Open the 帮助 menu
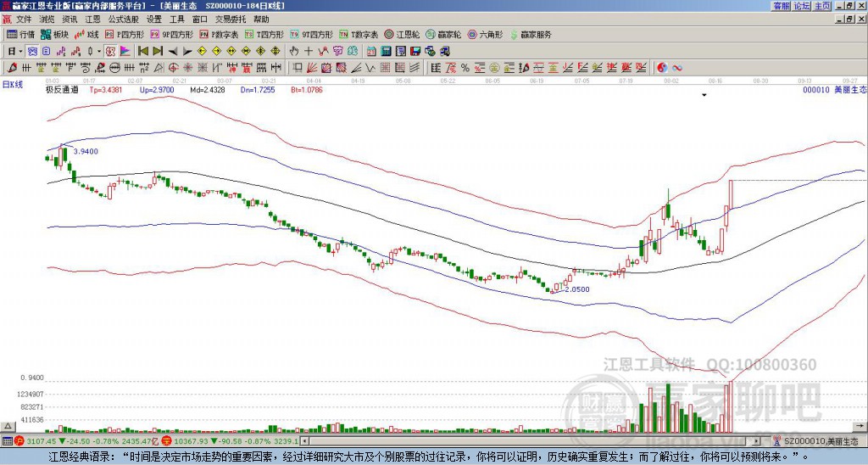The image size is (868, 465). [x=261, y=20]
